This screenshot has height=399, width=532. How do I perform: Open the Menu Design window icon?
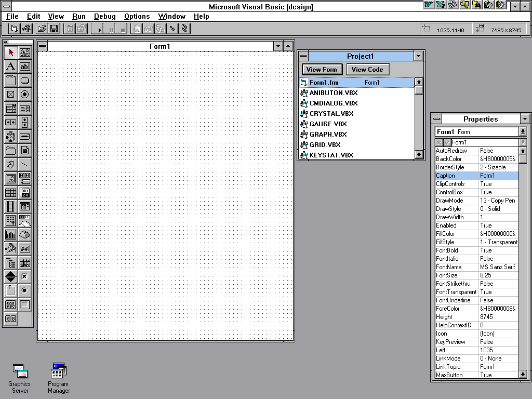(x=70, y=29)
